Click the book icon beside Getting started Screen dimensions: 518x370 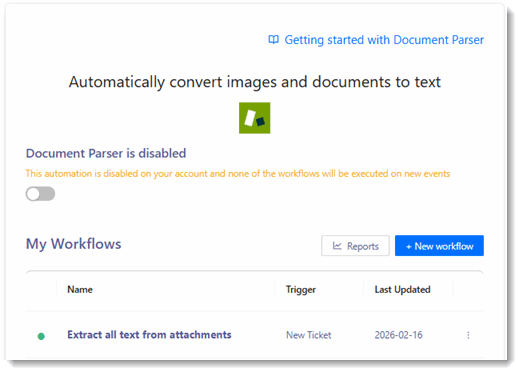(274, 40)
